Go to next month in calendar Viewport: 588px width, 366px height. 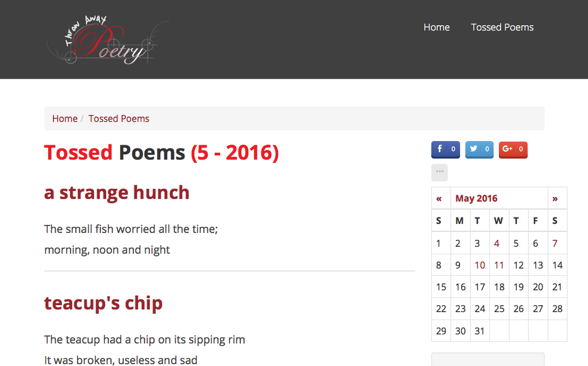555,198
